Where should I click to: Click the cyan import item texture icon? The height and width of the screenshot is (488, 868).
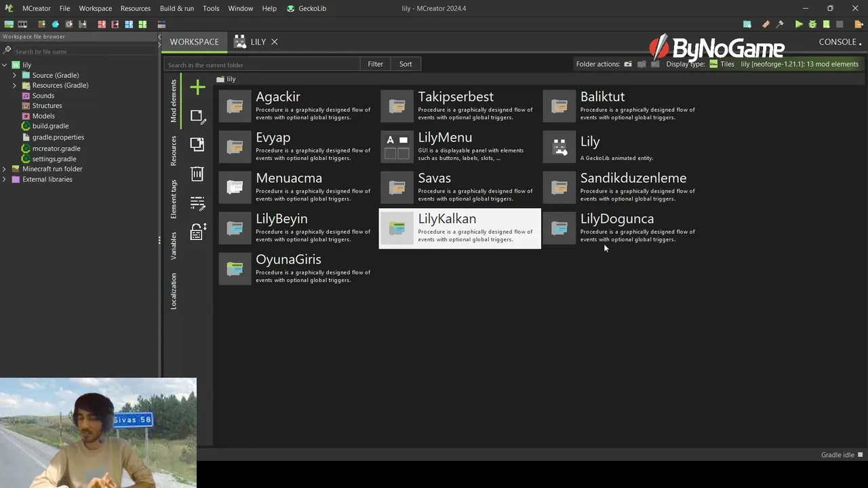tap(56, 24)
